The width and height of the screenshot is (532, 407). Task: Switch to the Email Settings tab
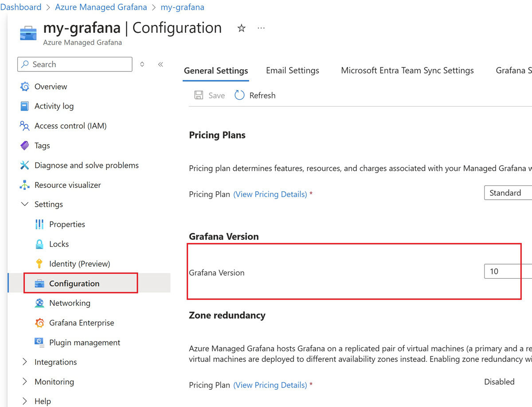tap(293, 71)
